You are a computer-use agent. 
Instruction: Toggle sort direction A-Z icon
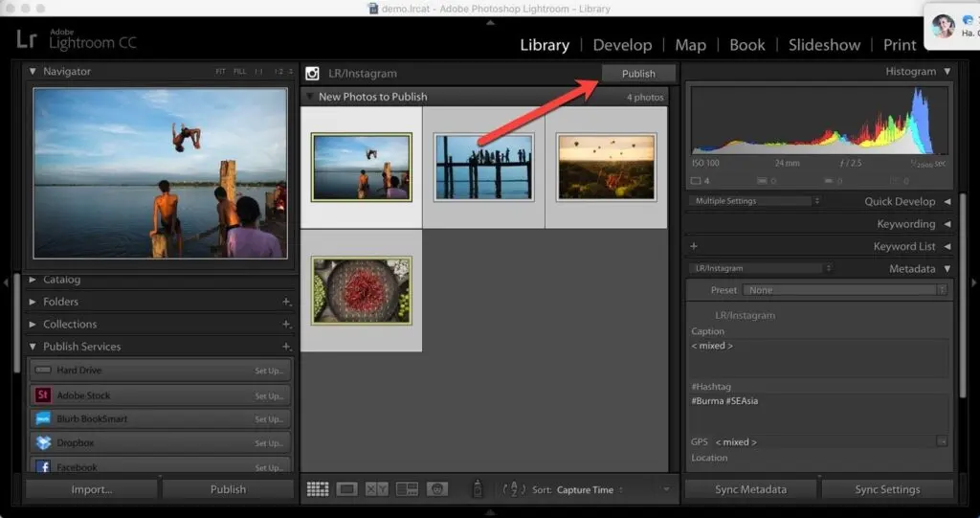(512, 489)
